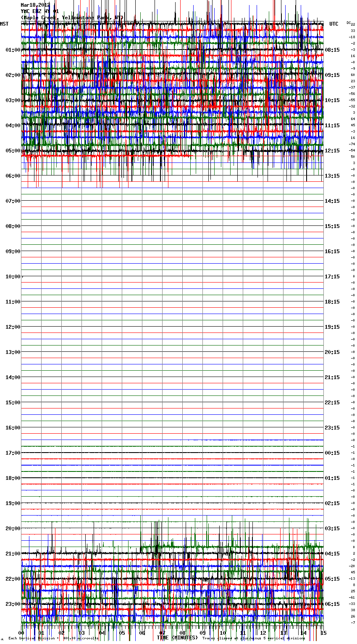Click the 19:00 MST time label

(13, 503)
